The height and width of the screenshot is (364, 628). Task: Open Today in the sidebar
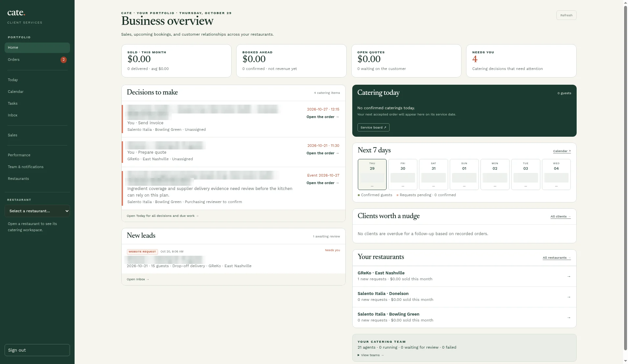click(37, 80)
